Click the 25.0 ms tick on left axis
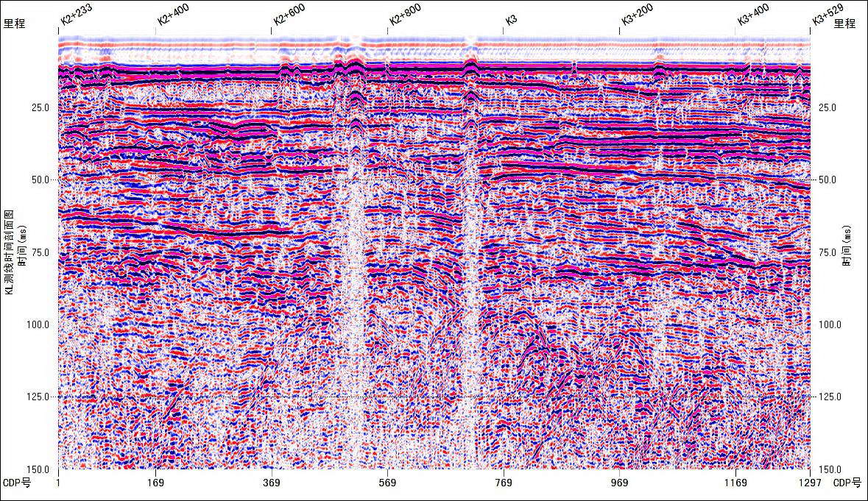 40,107
